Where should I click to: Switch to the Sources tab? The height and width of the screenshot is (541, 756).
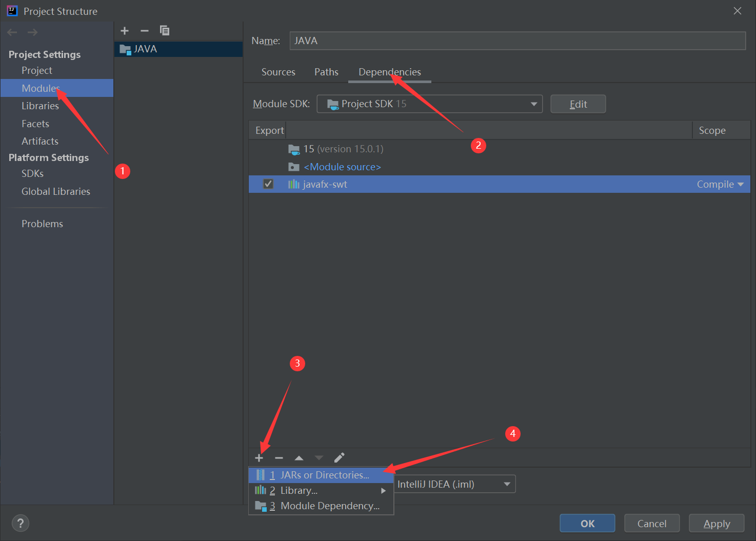[x=278, y=72]
